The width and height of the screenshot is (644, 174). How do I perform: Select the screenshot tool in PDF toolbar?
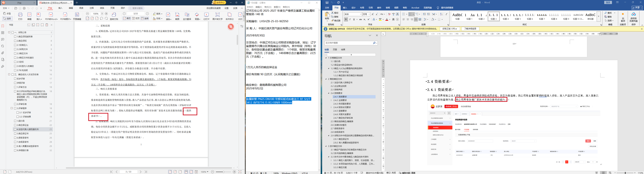[177, 16]
